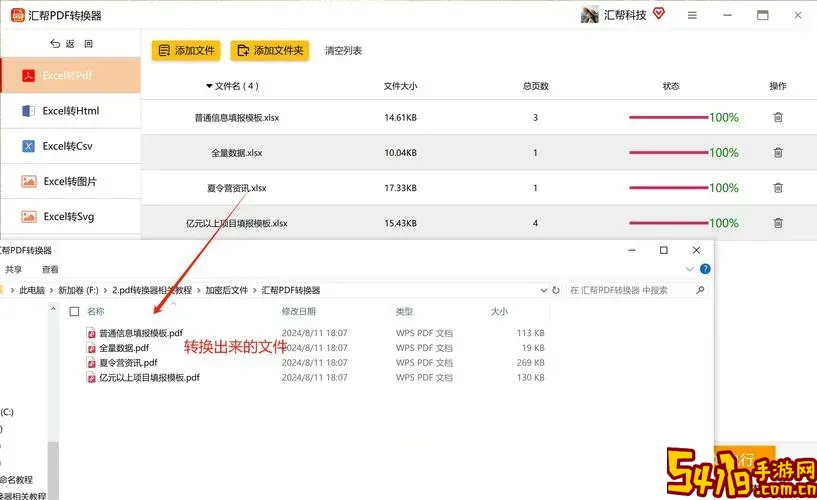
Task: Sort Explorer files by 修改日期 column
Action: tap(299, 311)
